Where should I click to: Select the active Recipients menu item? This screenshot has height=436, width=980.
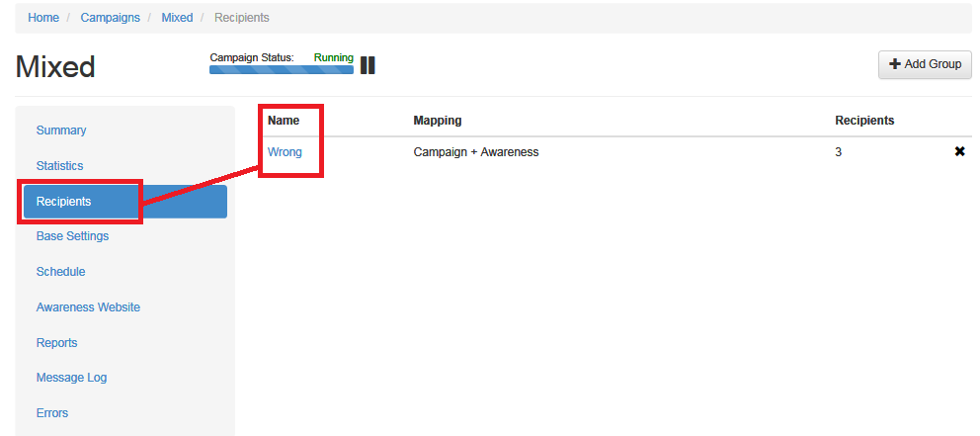click(125, 202)
